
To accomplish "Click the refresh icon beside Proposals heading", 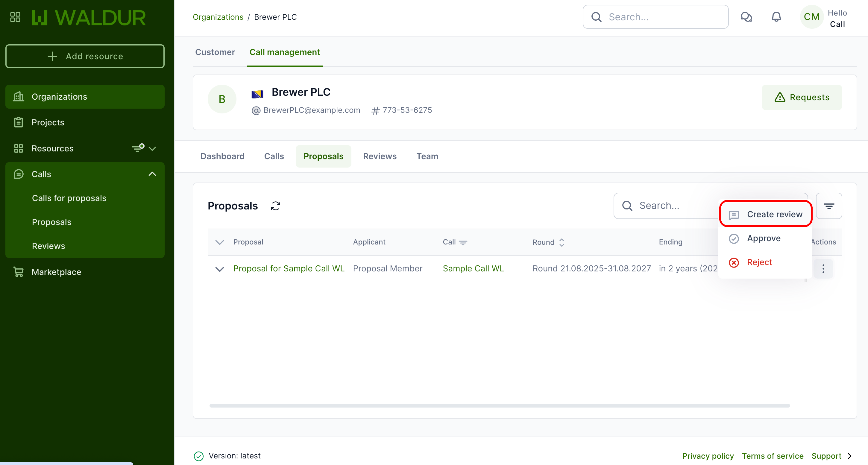I will 276,206.
